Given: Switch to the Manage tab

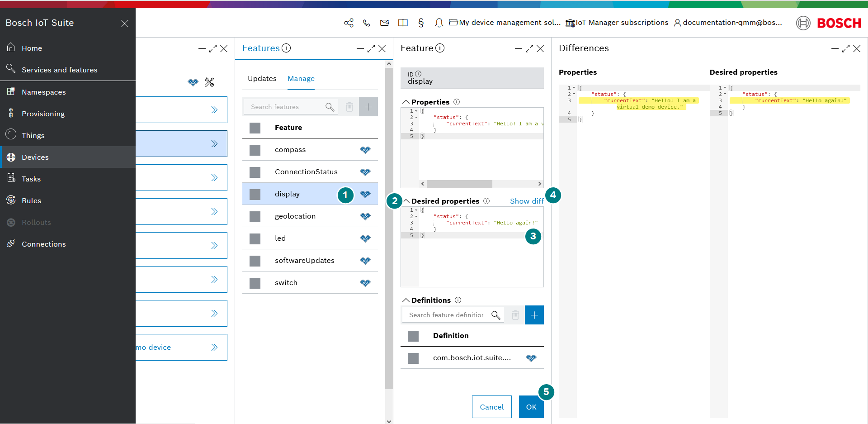Looking at the screenshot, I should 301,78.
